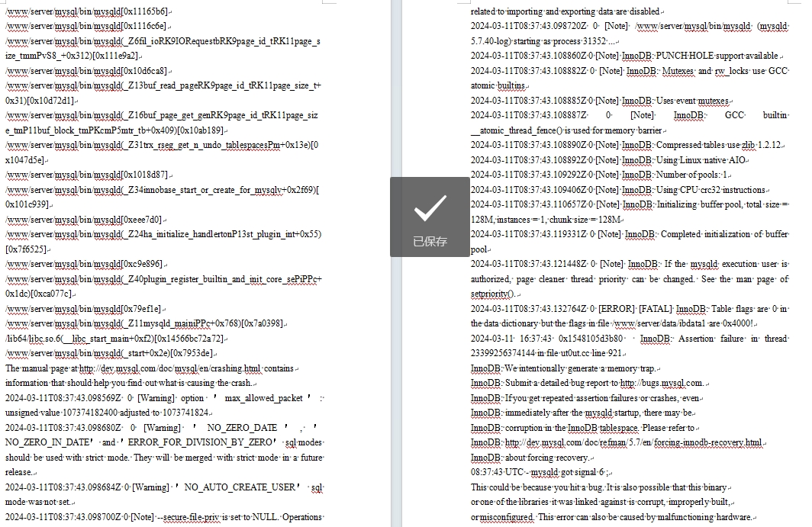Click "5.7.40-log) starting as process 31352" line
Viewport: 812px width, 527px height.
(542, 41)
